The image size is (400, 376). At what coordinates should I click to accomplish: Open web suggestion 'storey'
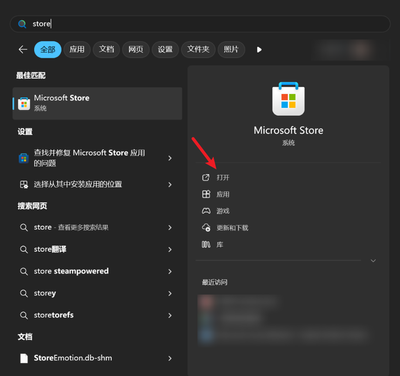tap(97, 293)
